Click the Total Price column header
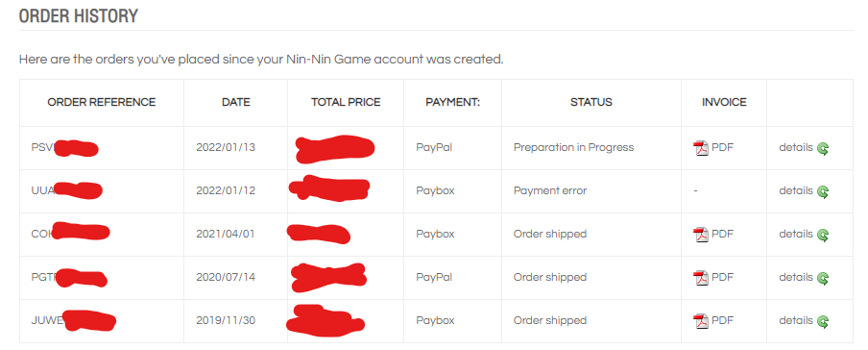868x350 pixels. tap(346, 102)
